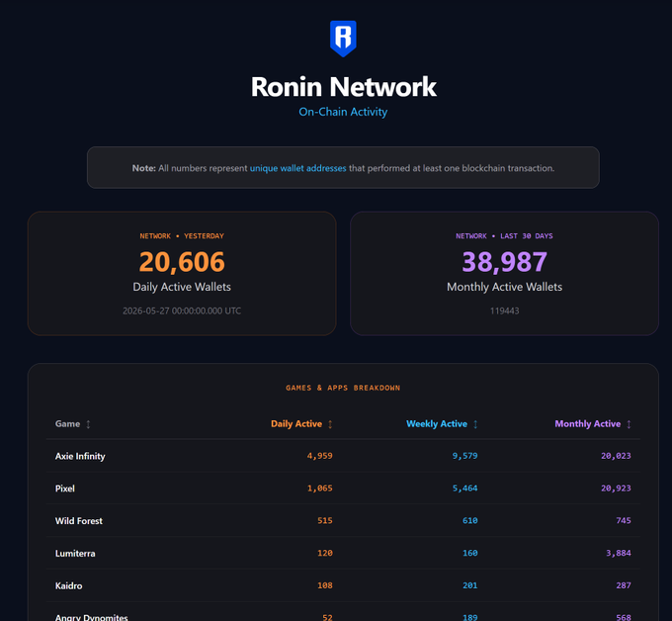Click the Monthly Active column header
This screenshot has width=672, height=621.
(x=588, y=423)
